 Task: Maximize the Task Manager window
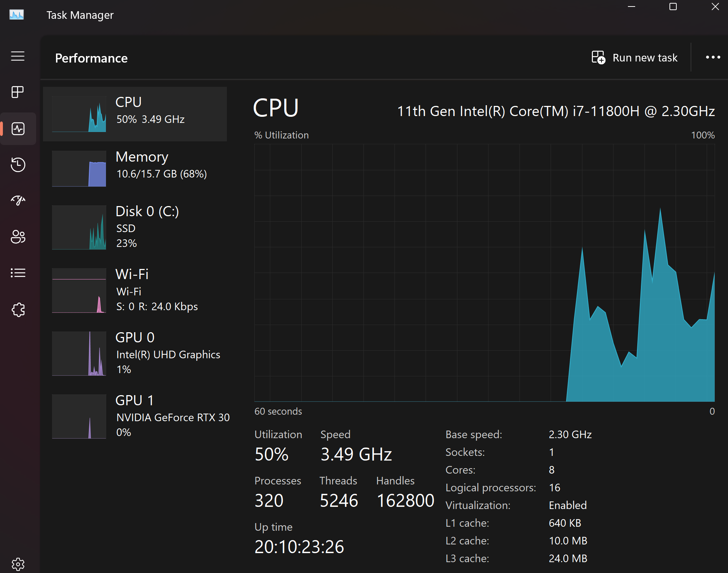coord(673,7)
